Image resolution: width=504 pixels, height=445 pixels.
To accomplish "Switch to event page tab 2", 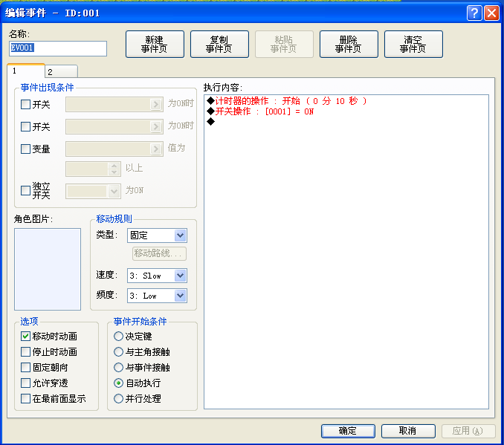I will [x=61, y=71].
